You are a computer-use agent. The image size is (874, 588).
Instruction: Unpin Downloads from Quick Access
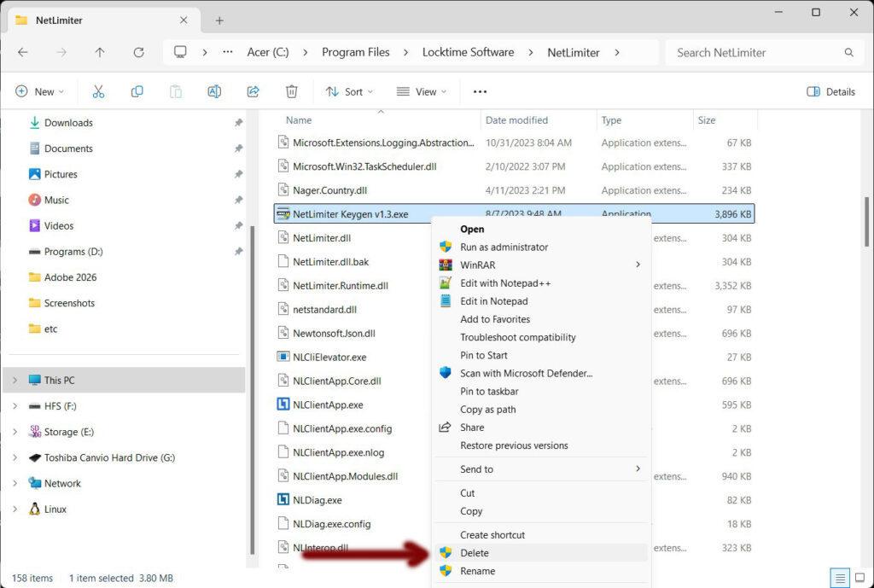[x=238, y=123]
